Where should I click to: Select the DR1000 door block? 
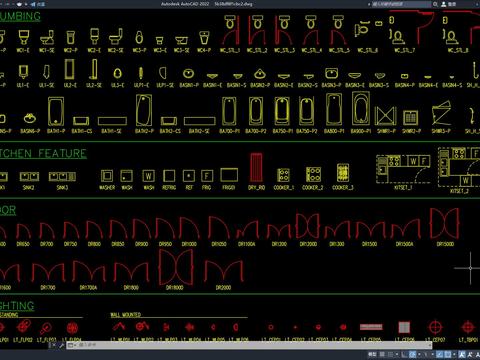(x=189, y=228)
